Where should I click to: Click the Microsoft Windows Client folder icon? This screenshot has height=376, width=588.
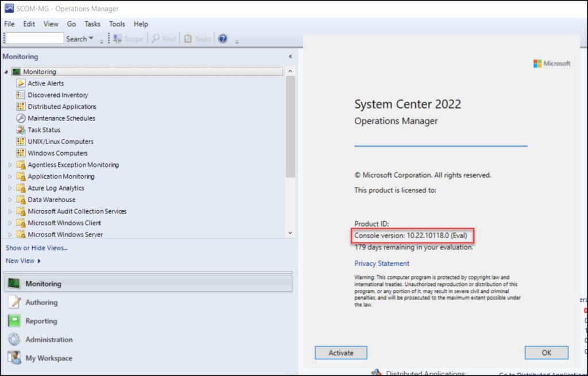click(21, 223)
